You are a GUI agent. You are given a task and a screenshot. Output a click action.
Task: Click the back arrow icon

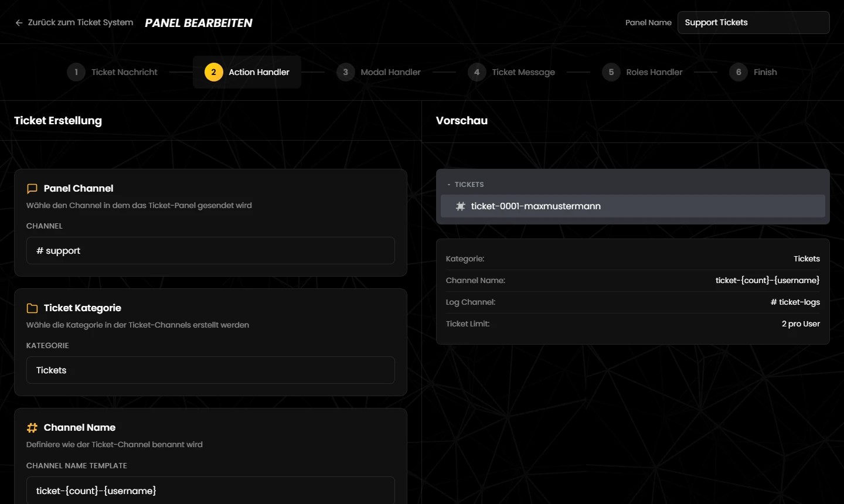coord(19,23)
